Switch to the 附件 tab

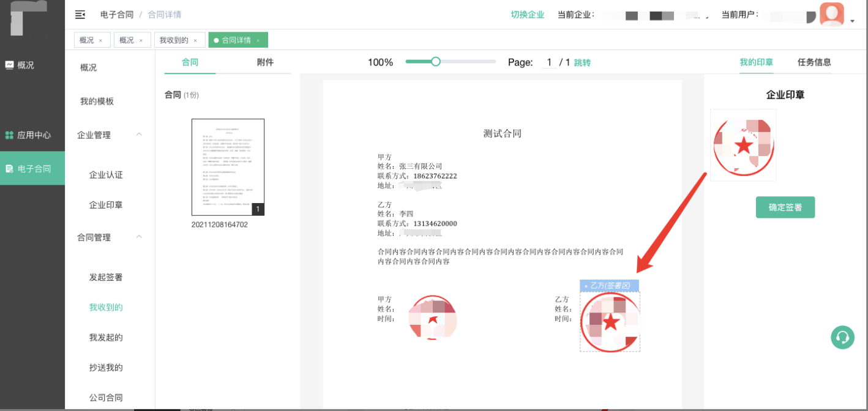tap(265, 62)
